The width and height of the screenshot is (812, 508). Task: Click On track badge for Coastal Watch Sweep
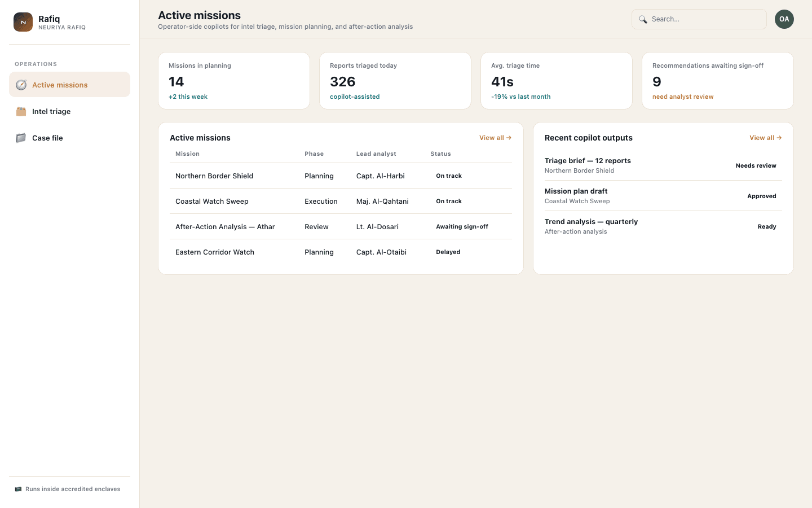[449, 201]
